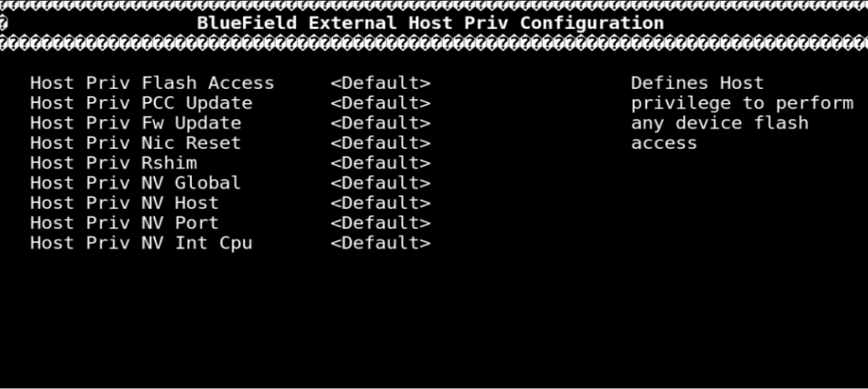Open Default value for NV Global
The height and width of the screenshot is (389, 868).
pyautogui.click(x=381, y=183)
